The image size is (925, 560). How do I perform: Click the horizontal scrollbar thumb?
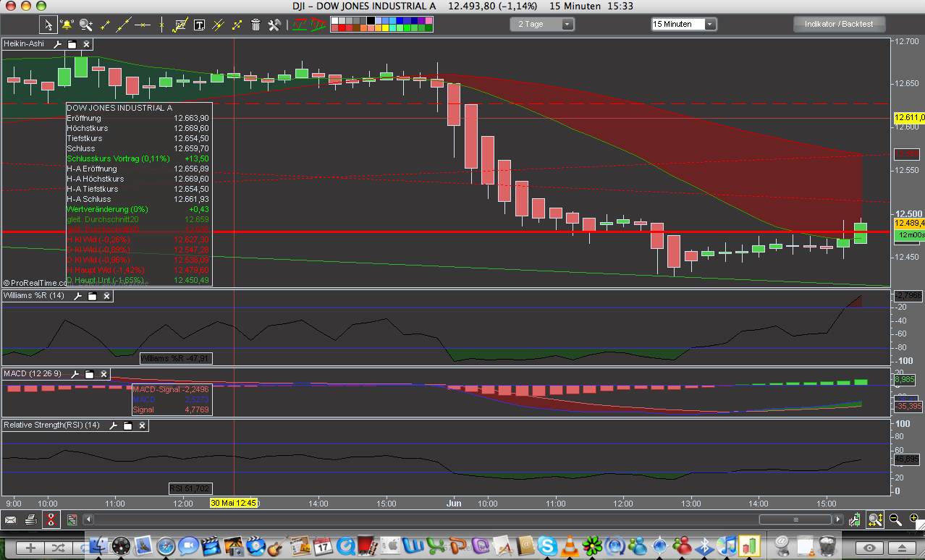795,519
